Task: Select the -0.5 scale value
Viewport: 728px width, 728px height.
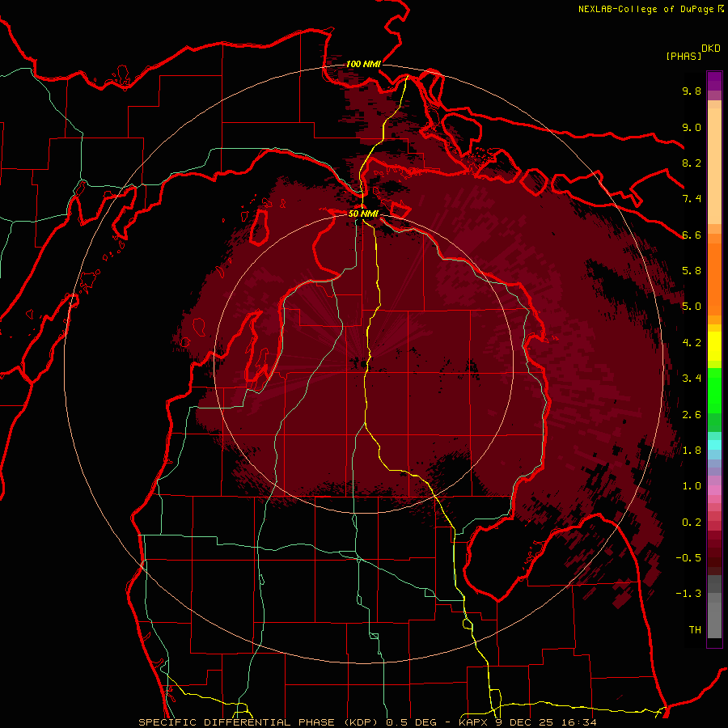Action: 688,558
